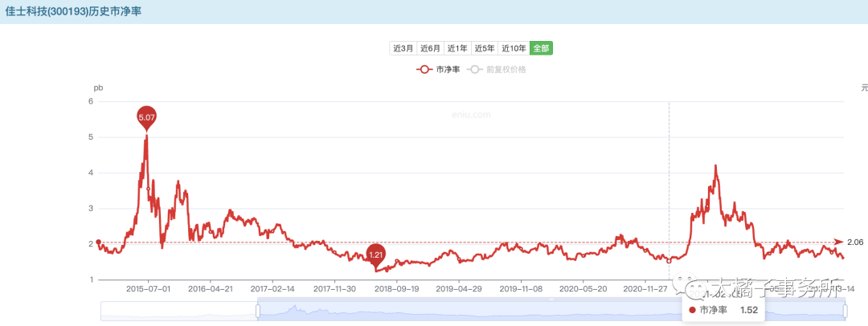868x326 pixels.
Task: Select the 全部 time range
Action: [x=541, y=48]
